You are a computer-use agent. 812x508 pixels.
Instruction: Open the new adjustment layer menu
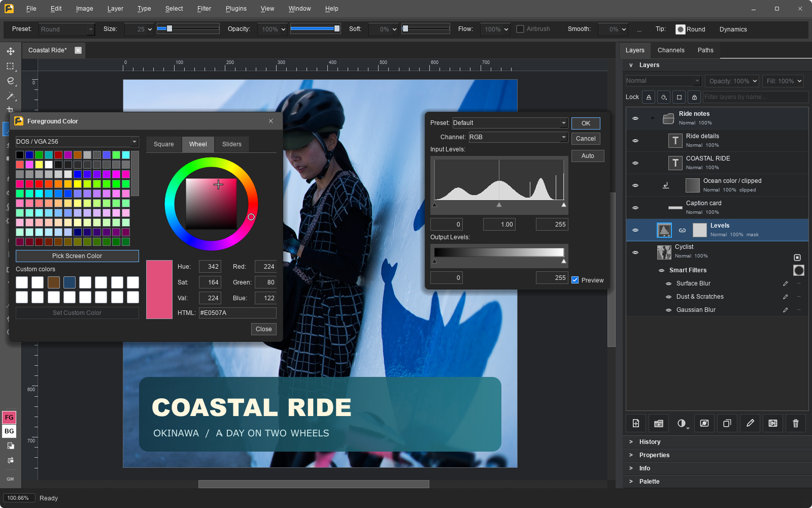(682, 423)
